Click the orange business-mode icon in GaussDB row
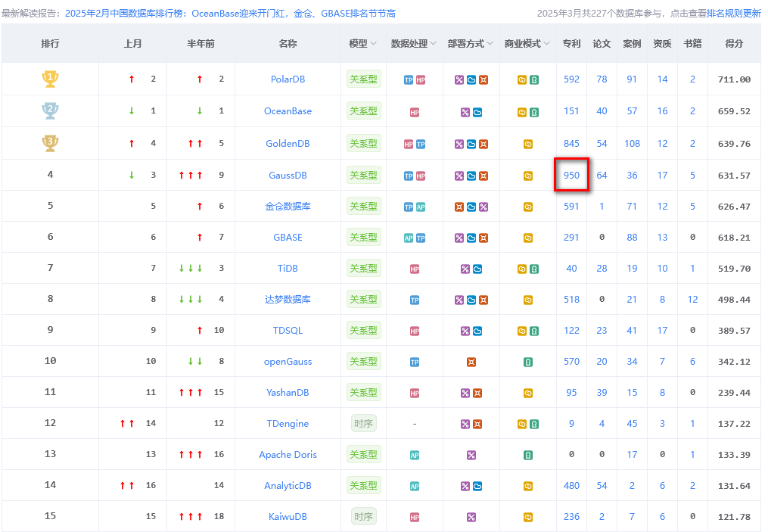 [528, 176]
